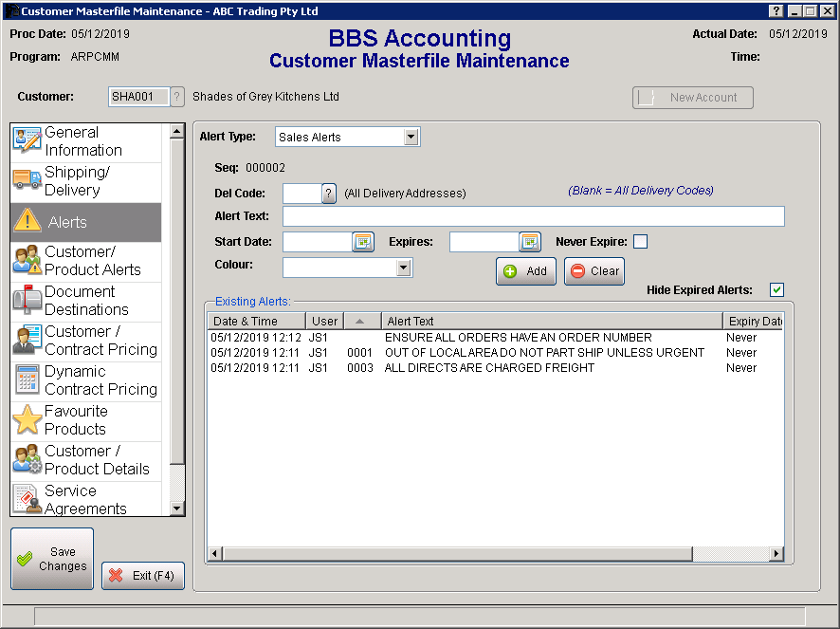840x629 pixels.
Task: Click inside the Alert Text input field
Action: 531,215
